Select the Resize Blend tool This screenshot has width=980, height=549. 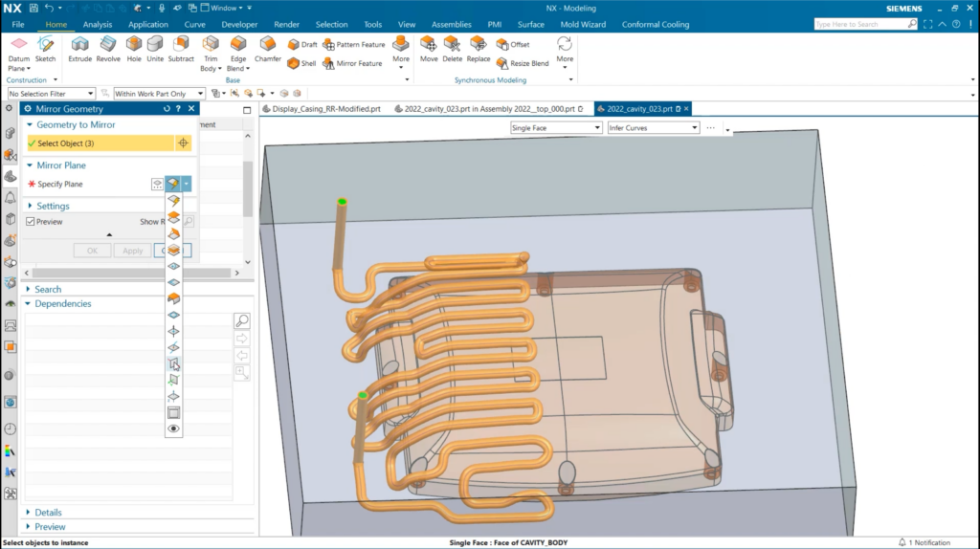pyautogui.click(x=522, y=63)
